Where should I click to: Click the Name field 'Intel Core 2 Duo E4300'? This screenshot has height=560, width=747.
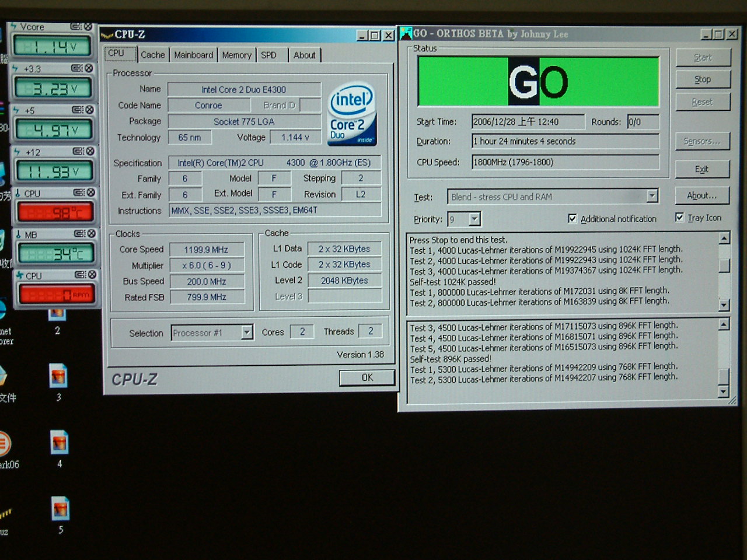(x=244, y=89)
